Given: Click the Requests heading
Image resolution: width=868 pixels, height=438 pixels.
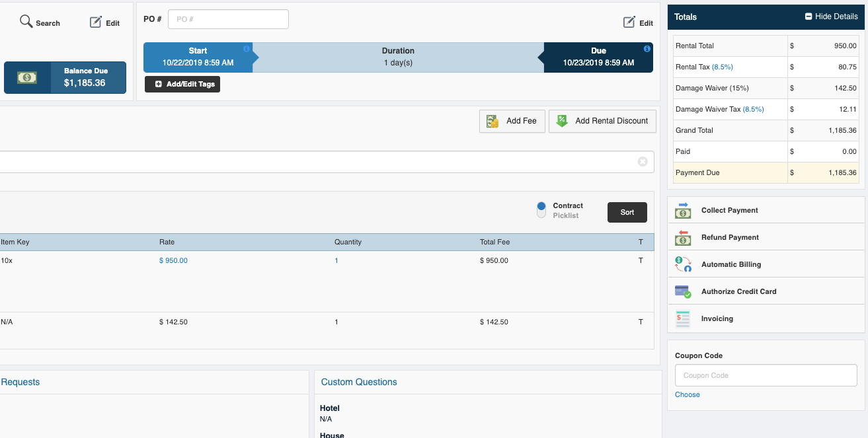Looking at the screenshot, I should pyautogui.click(x=20, y=382).
